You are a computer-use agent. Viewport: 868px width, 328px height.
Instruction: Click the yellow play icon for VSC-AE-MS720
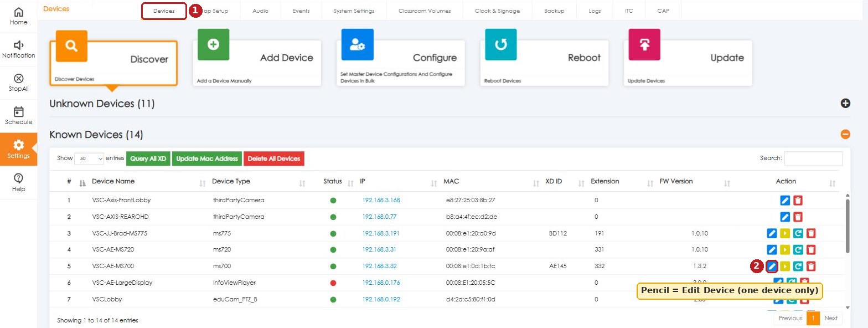click(x=785, y=250)
